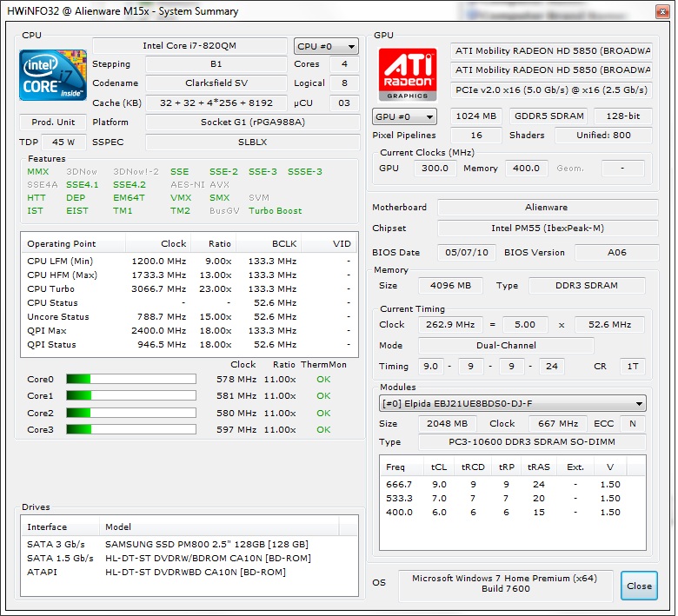Close the HWiNFO32 window with the X
The width and height of the screenshot is (678, 616).
tap(662, 11)
